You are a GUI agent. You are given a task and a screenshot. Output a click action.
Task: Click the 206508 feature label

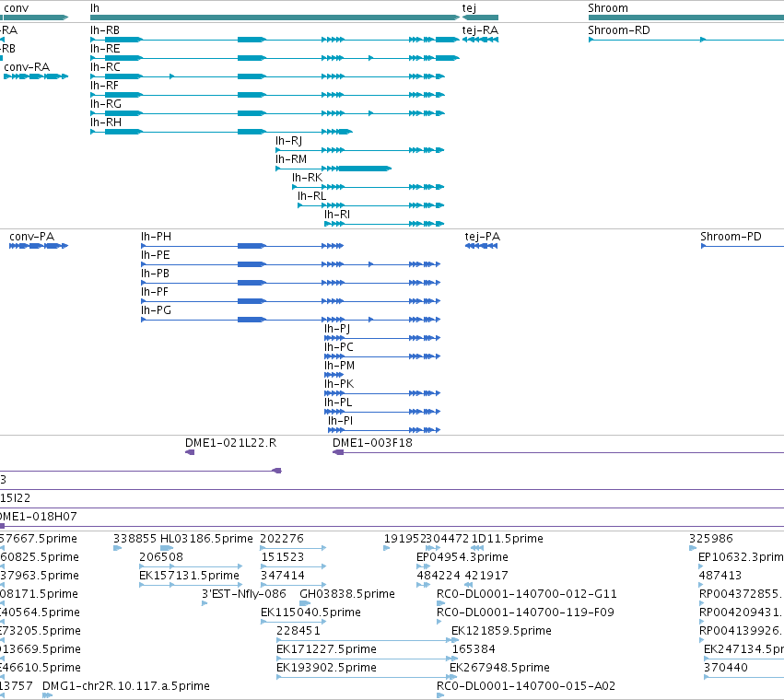pyautogui.click(x=161, y=557)
